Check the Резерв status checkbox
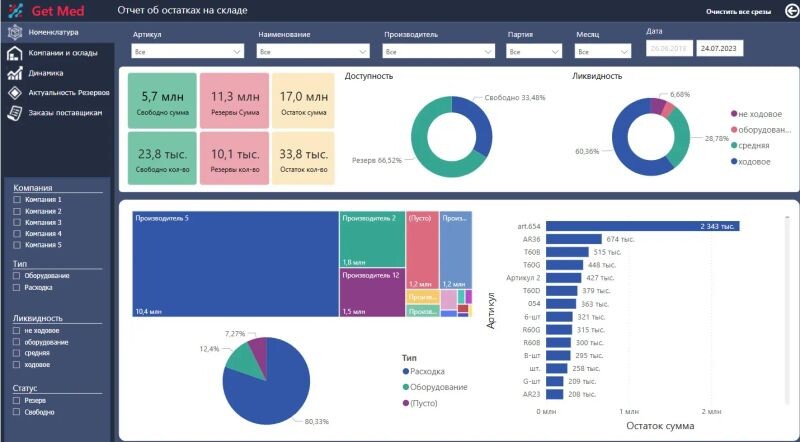The width and height of the screenshot is (800, 442). pyautogui.click(x=17, y=400)
